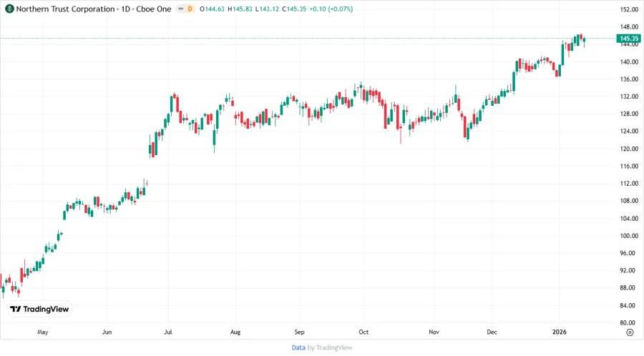
Task: Open the Data link below chart
Action: pos(298,347)
